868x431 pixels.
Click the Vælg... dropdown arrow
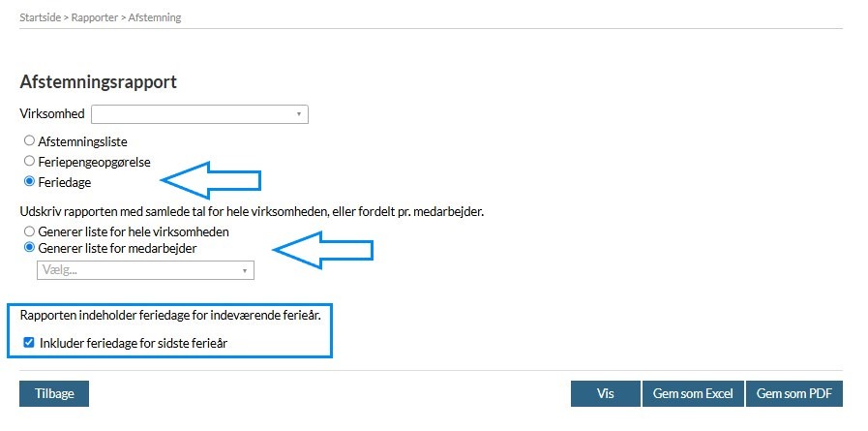point(245,270)
